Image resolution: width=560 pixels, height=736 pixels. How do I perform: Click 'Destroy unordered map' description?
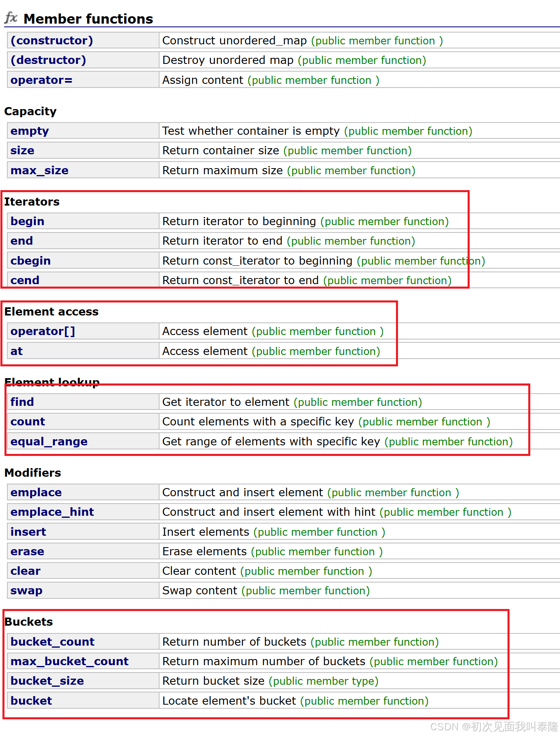pyautogui.click(x=228, y=60)
